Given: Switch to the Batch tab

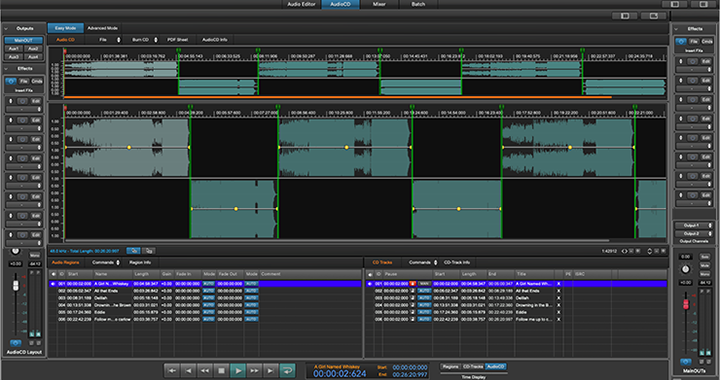Looking at the screenshot, I should click(x=418, y=4).
